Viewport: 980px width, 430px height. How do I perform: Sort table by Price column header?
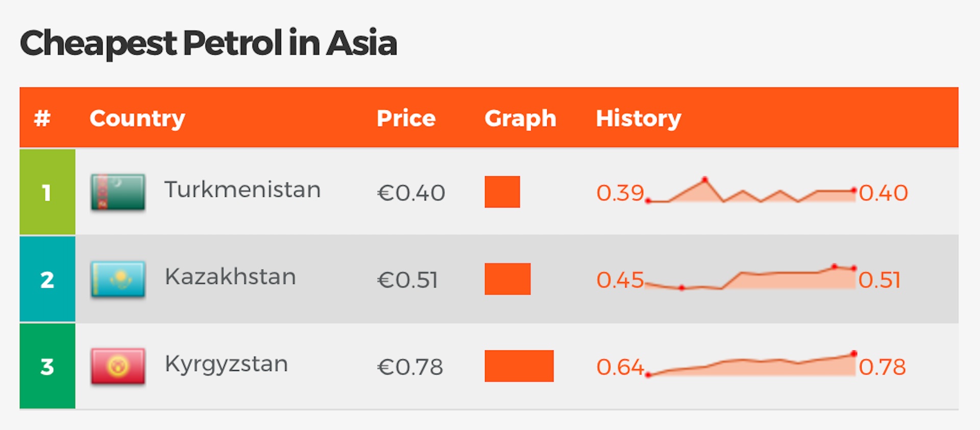point(406,118)
